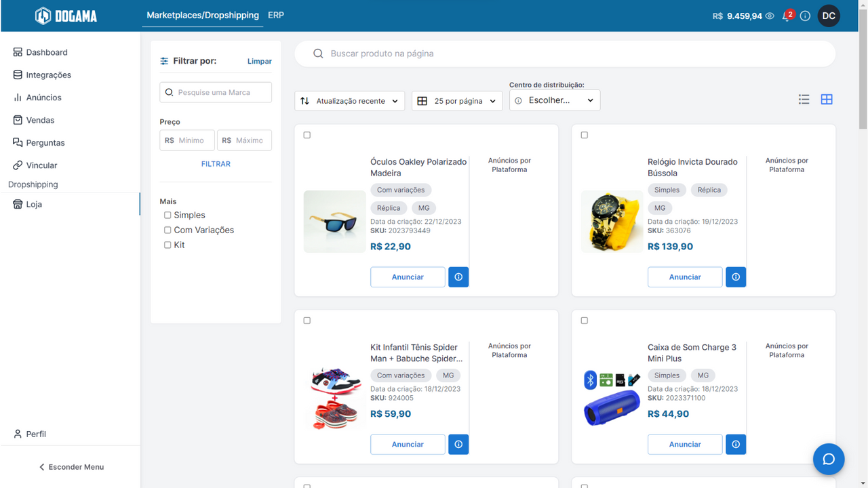This screenshot has height=488, width=868.
Task: Click the filter sliders icon beside Filtrar por
Action: pos(164,61)
